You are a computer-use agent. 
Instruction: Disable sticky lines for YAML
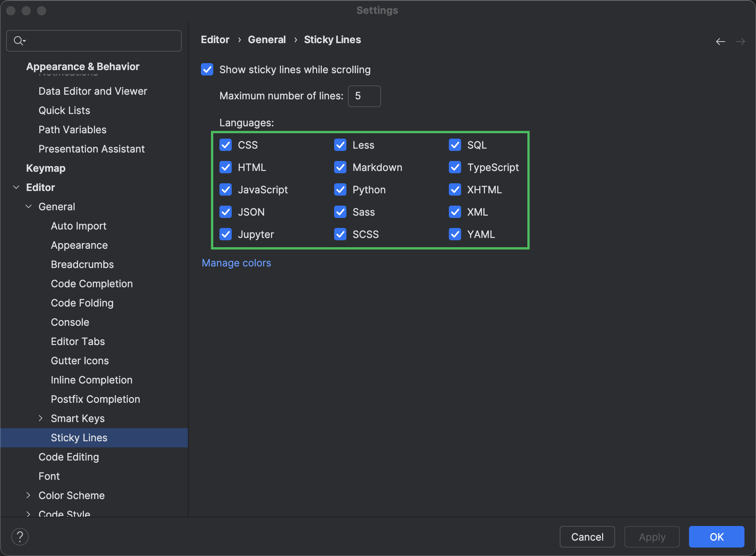455,234
